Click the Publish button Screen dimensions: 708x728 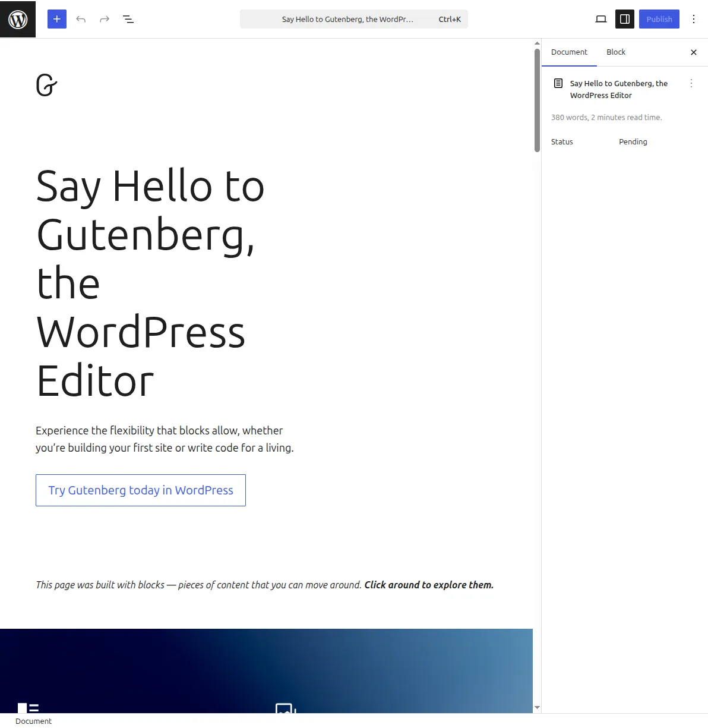[x=659, y=18]
